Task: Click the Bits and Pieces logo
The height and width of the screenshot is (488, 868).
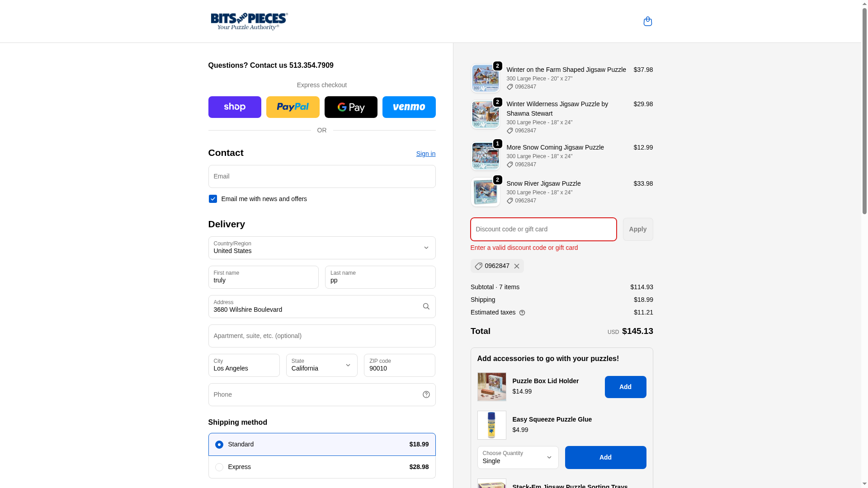Action: 249,21
